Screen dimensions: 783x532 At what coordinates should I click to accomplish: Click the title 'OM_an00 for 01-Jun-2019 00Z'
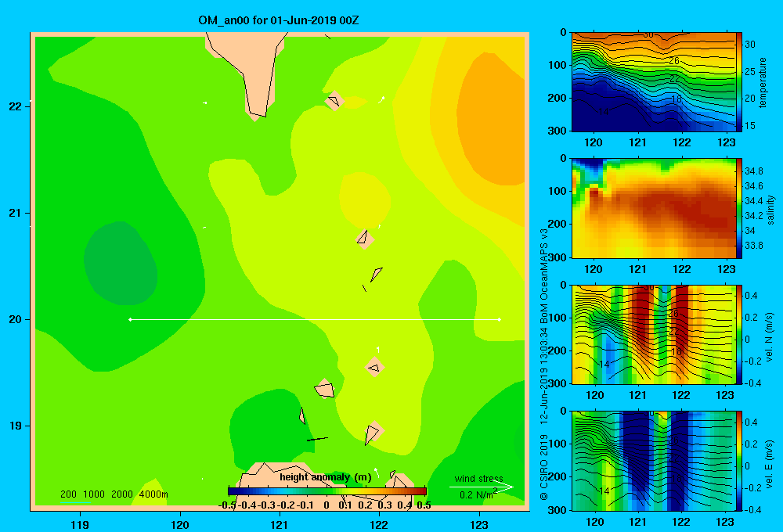pyautogui.click(x=278, y=20)
